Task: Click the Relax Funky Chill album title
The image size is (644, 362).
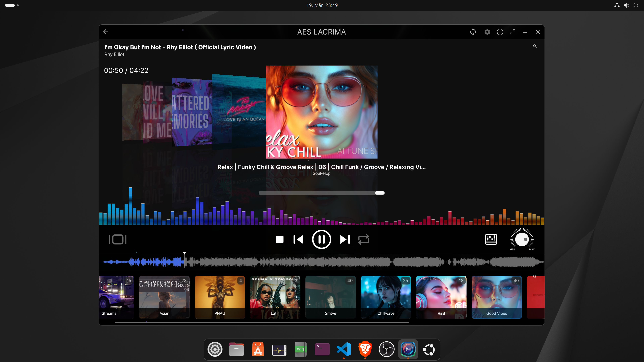Action: (x=321, y=167)
